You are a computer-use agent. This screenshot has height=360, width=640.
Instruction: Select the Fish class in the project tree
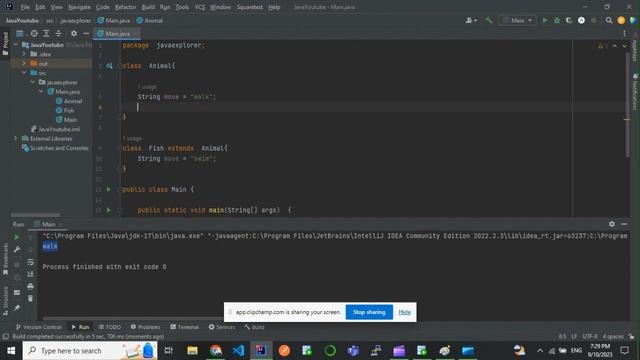[x=65, y=110]
